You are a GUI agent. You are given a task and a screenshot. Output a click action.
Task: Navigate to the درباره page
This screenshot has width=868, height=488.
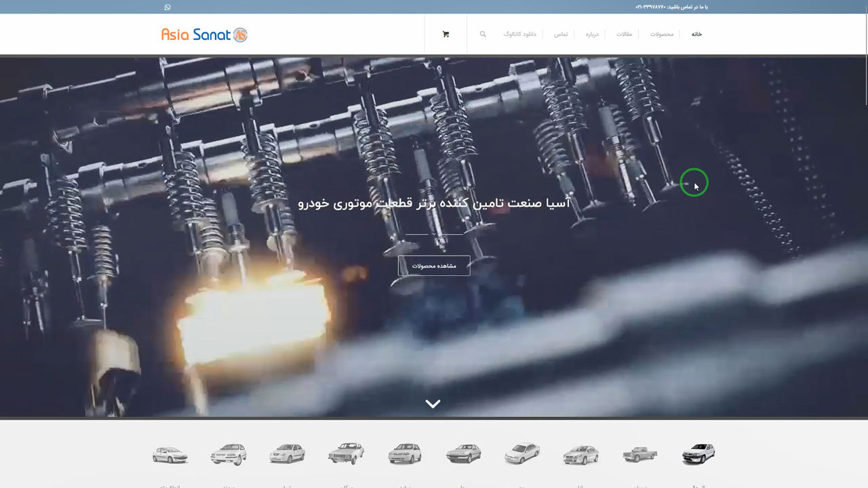(x=592, y=35)
